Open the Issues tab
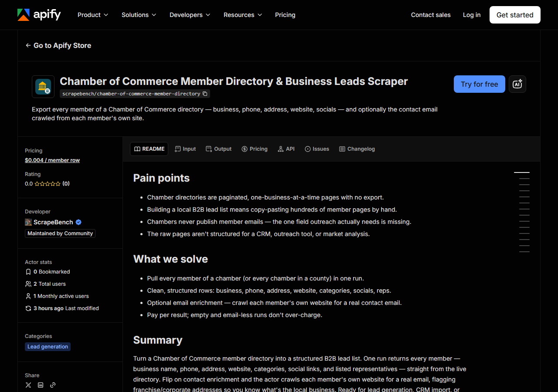Viewport: 558px width, 392px height. tap(317, 149)
